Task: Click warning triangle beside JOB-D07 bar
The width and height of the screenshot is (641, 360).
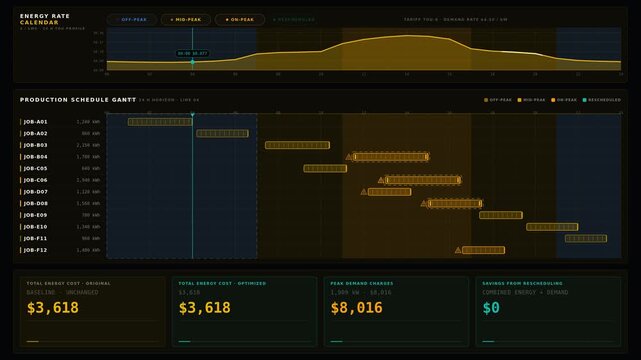Action: coord(364,192)
